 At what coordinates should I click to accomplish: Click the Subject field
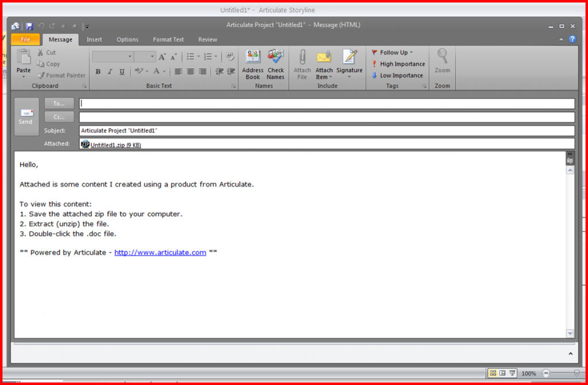click(x=327, y=130)
